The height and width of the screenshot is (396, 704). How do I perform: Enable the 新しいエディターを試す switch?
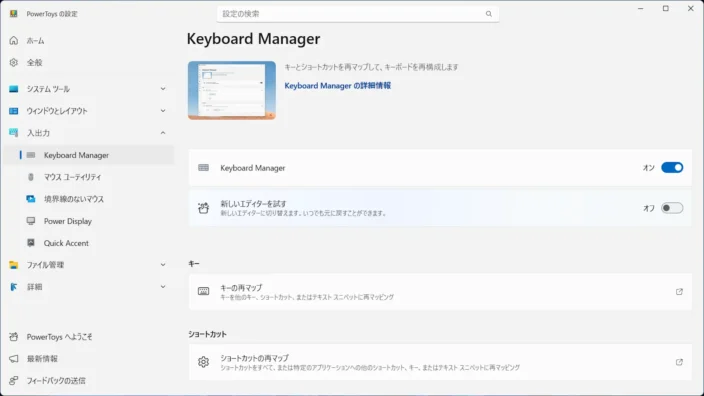(672, 208)
